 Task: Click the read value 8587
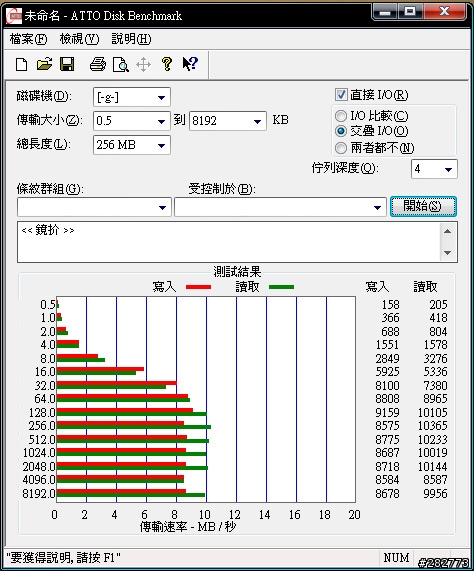(435, 480)
